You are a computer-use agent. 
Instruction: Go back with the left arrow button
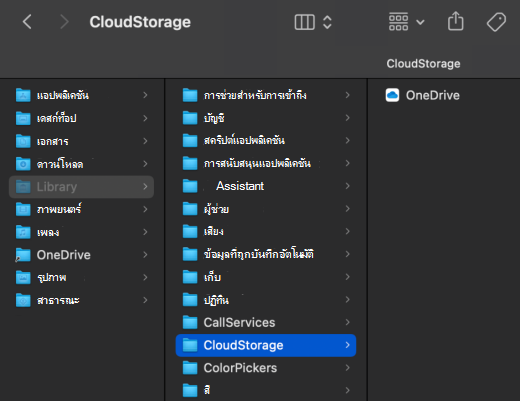[27, 22]
